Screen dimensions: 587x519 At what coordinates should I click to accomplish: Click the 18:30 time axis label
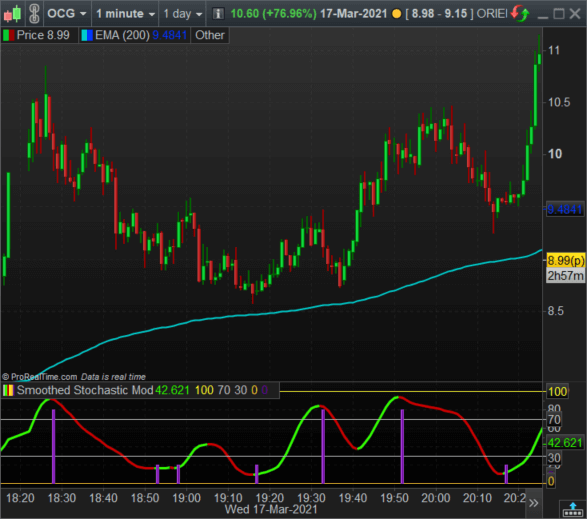tap(62, 498)
